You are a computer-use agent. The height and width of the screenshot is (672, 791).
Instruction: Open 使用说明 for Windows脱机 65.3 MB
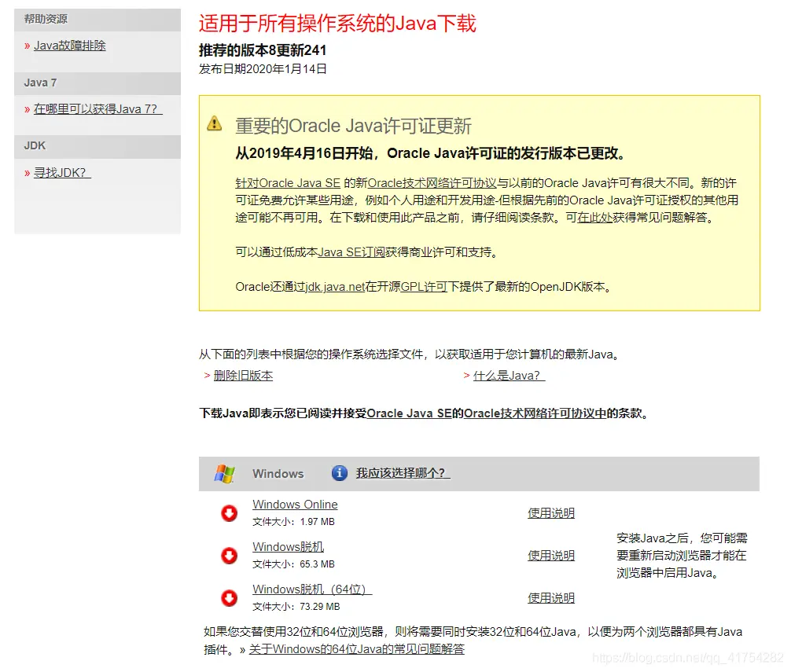point(551,556)
